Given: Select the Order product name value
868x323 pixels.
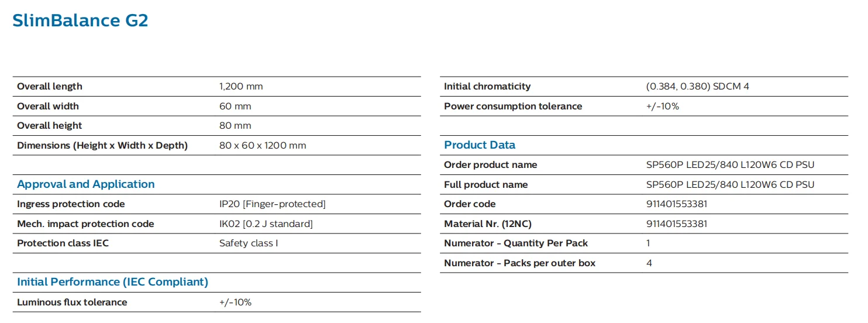Looking at the screenshot, I should (x=730, y=165).
